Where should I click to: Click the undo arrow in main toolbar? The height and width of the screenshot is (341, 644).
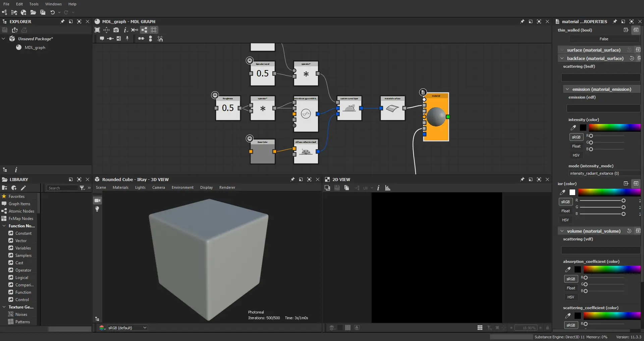pyautogui.click(x=52, y=12)
